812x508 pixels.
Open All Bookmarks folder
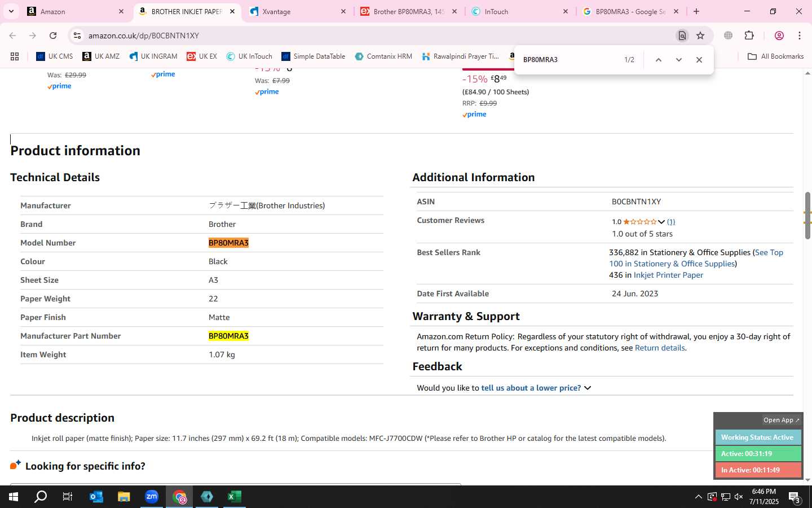(775, 56)
